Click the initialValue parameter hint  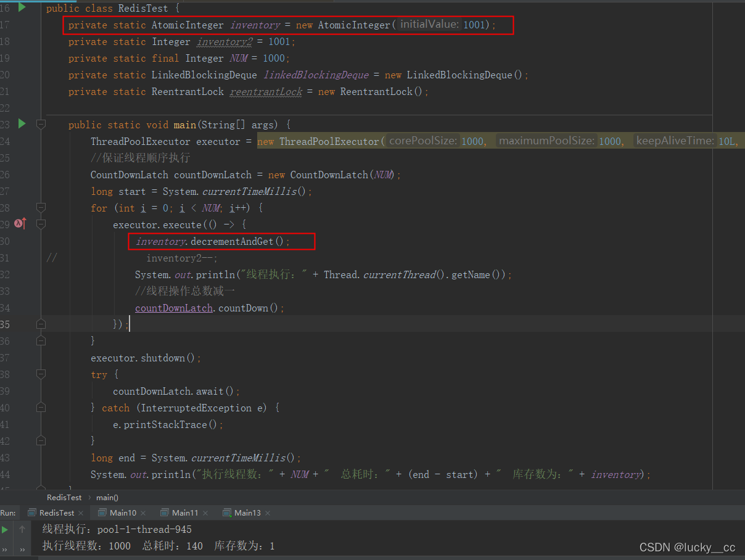[x=430, y=25]
